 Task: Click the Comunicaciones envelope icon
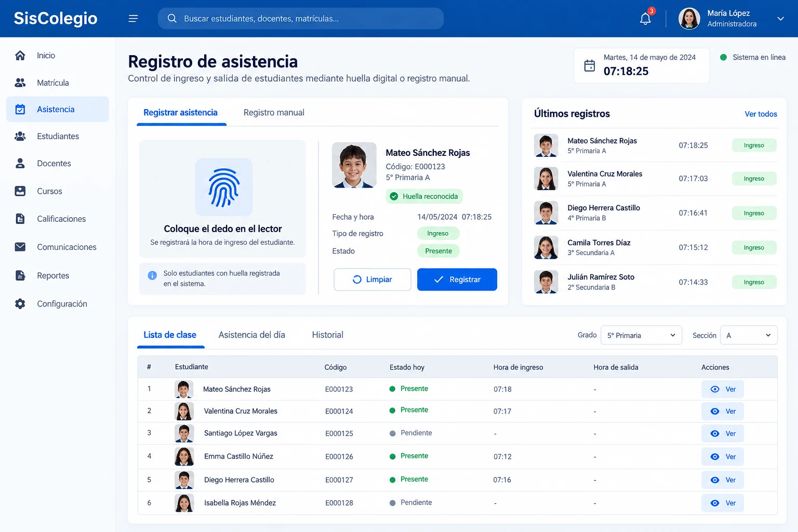pyautogui.click(x=20, y=247)
